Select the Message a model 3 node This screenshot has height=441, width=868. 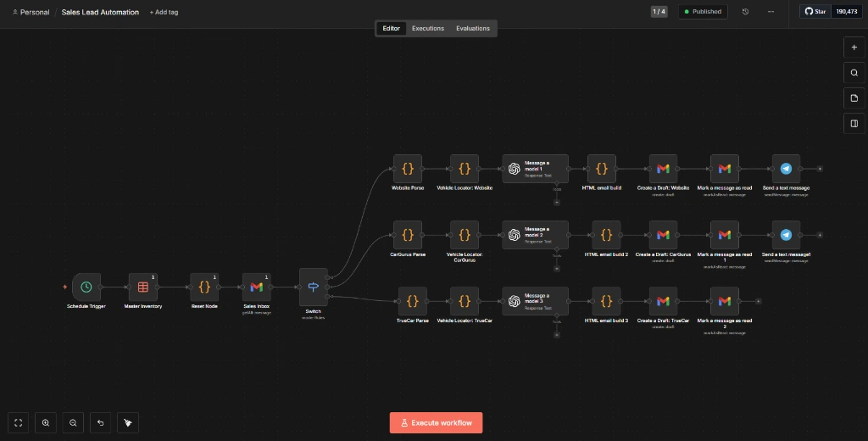tap(536, 301)
